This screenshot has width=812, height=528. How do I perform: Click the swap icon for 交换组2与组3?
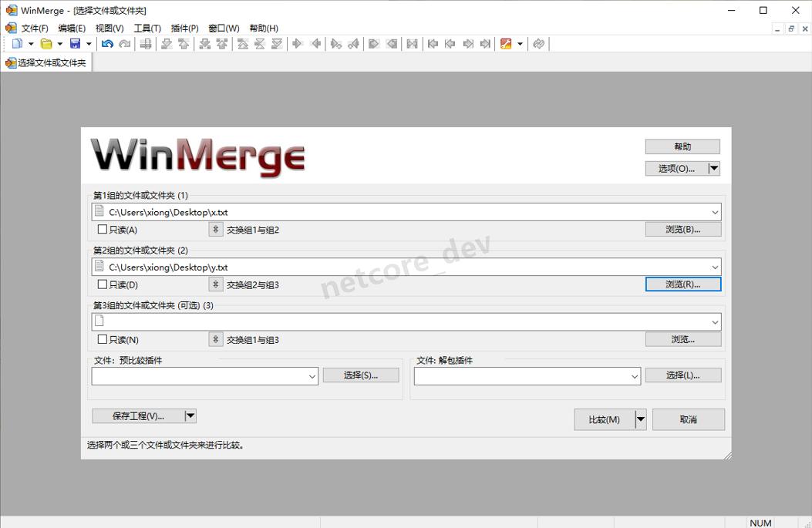pos(216,284)
